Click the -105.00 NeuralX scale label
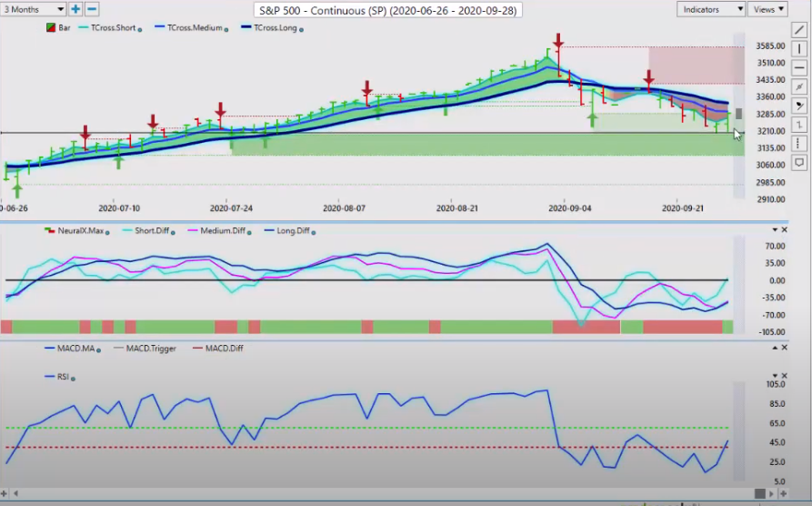The height and width of the screenshot is (506, 812). (x=772, y=332)
